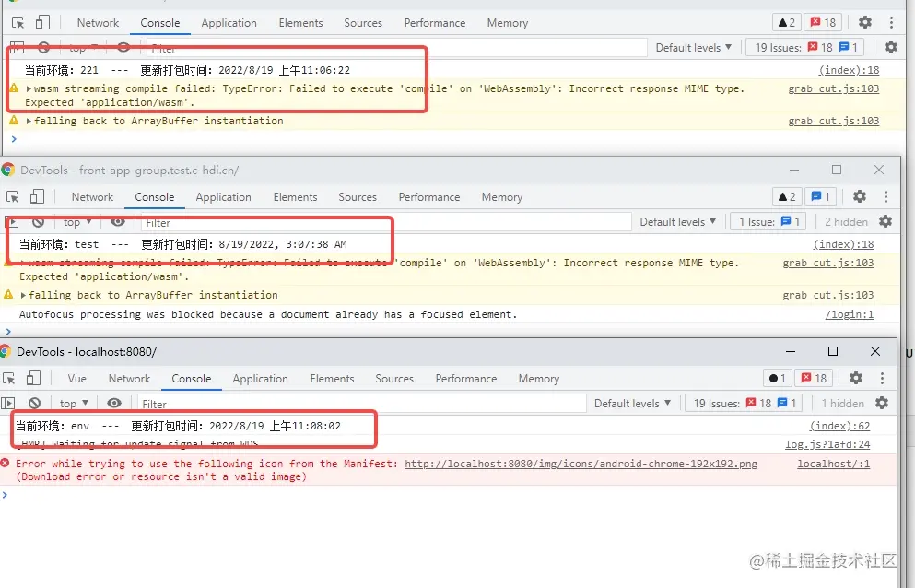Expand wasm streaming compile failed warning in top window
Viewport: 915px width, 588px height.
[29, 88]
